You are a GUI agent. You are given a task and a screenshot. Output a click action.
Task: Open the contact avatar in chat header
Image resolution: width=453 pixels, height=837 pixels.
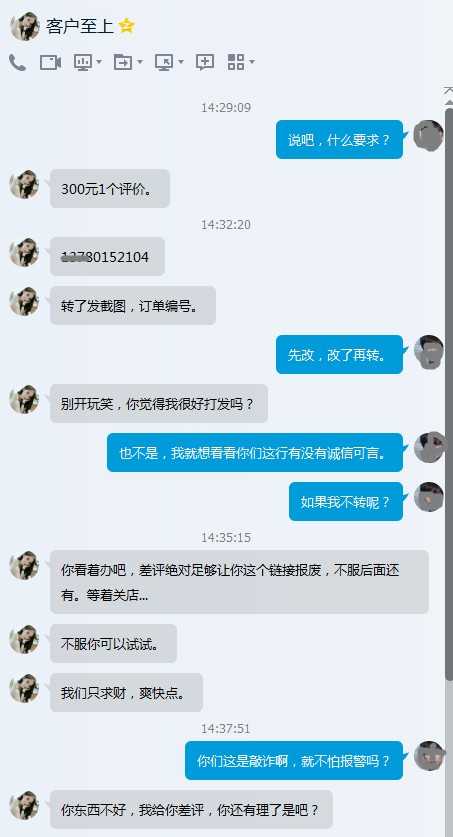pos(25,26)
